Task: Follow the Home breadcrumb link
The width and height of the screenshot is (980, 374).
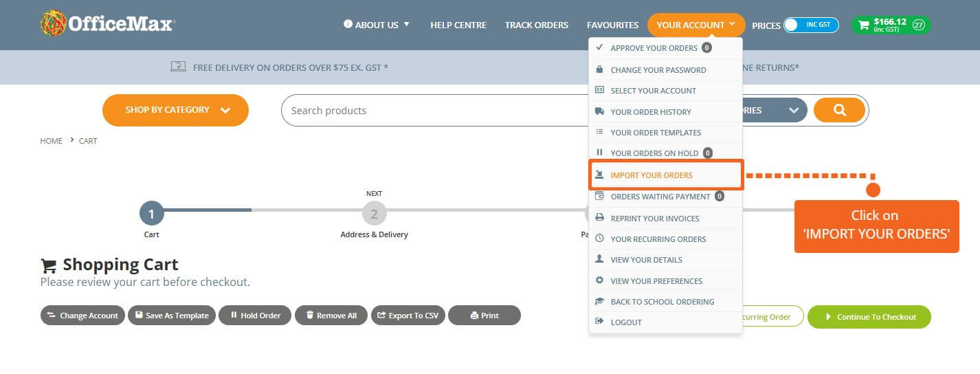Action: (52, 141)
